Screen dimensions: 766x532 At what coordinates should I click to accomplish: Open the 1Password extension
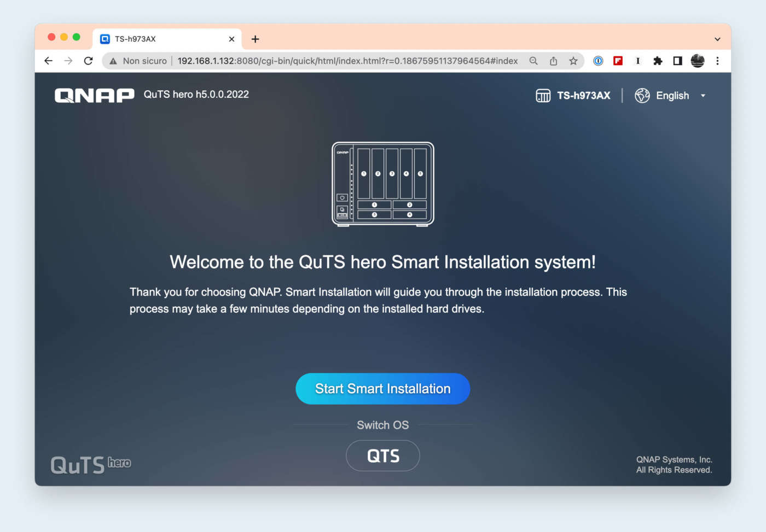tap(598, 61)
